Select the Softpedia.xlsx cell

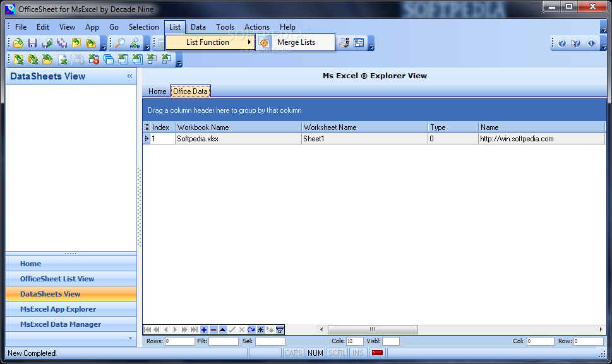coord(238,138)
